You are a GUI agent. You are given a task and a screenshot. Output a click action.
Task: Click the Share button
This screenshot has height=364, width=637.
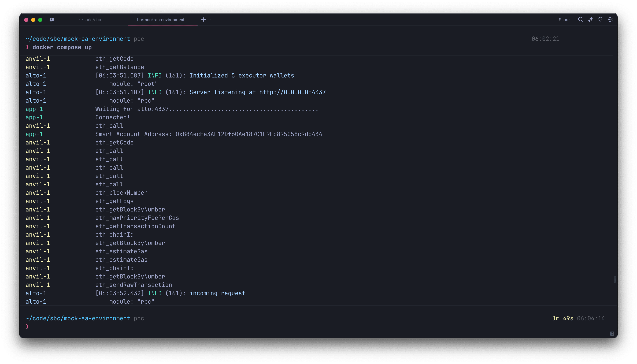564,20
